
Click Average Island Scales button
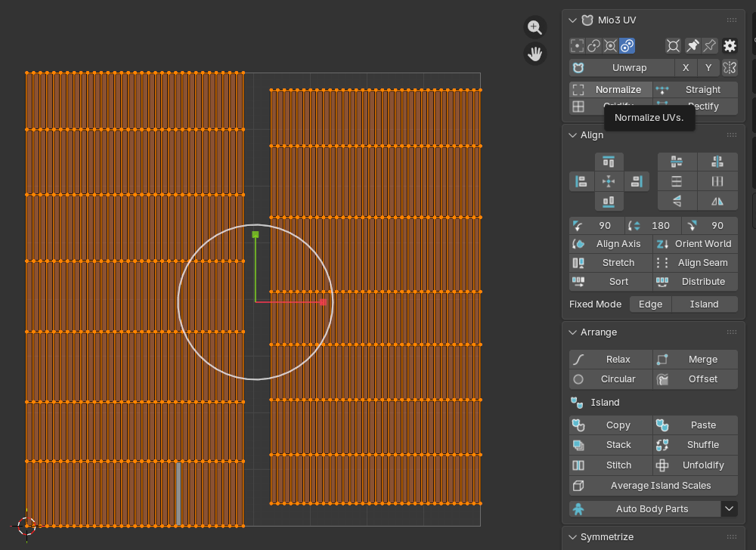point(660,486)
